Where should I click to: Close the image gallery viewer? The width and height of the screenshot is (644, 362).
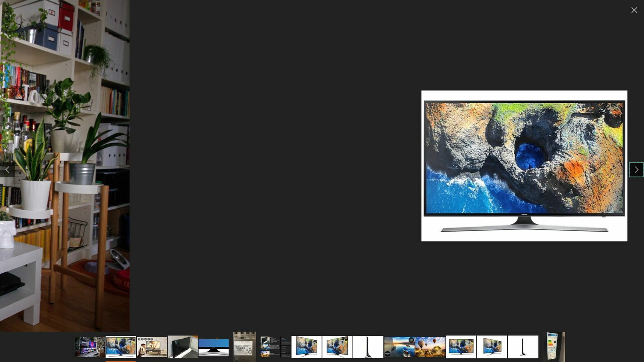pos(634,10)
